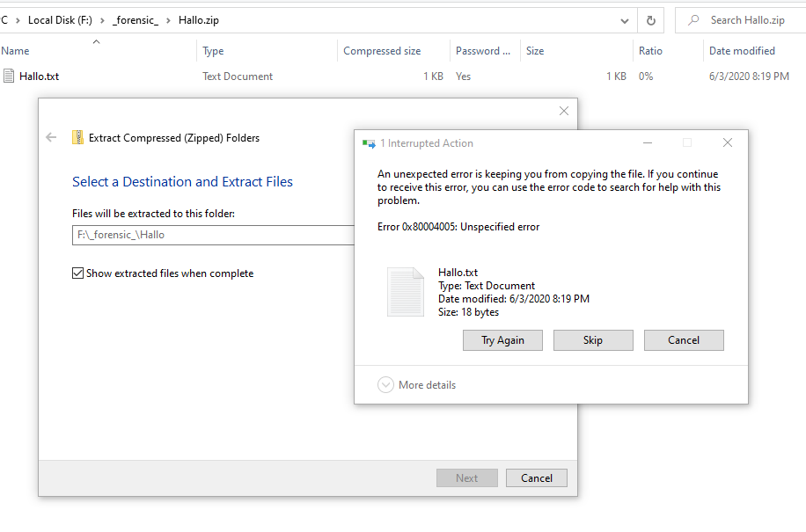Sort by Password column header
The width and height of the screenshot is (806, 532).
tap(483, 51)
